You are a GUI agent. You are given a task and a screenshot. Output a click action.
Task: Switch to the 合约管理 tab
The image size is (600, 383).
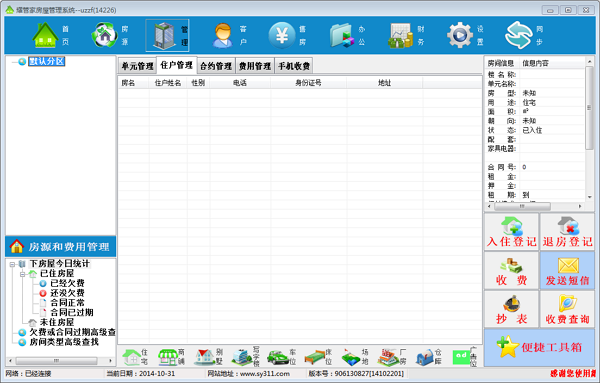(216, 66)
